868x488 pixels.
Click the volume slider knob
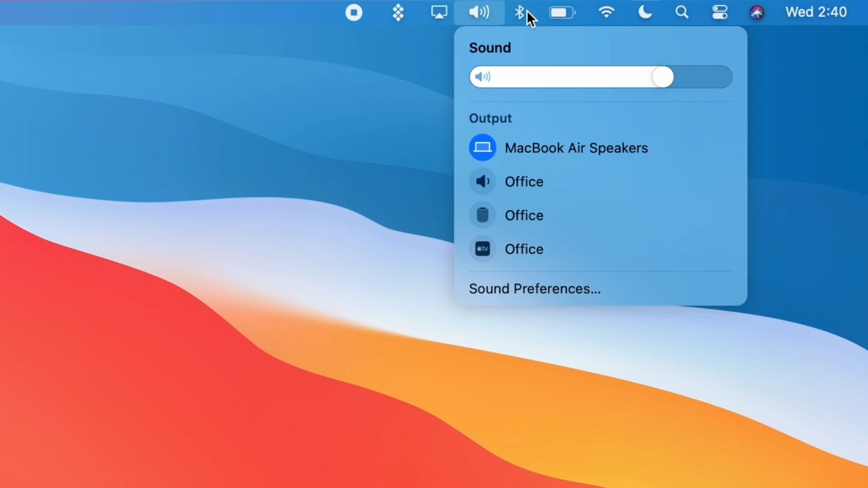tap(663, 77)
